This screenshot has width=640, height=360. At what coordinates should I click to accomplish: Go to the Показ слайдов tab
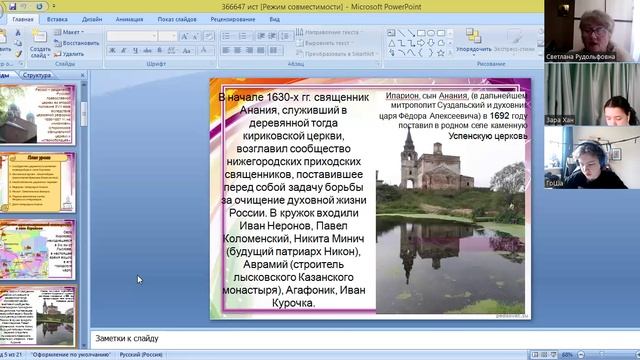(177, 19)
